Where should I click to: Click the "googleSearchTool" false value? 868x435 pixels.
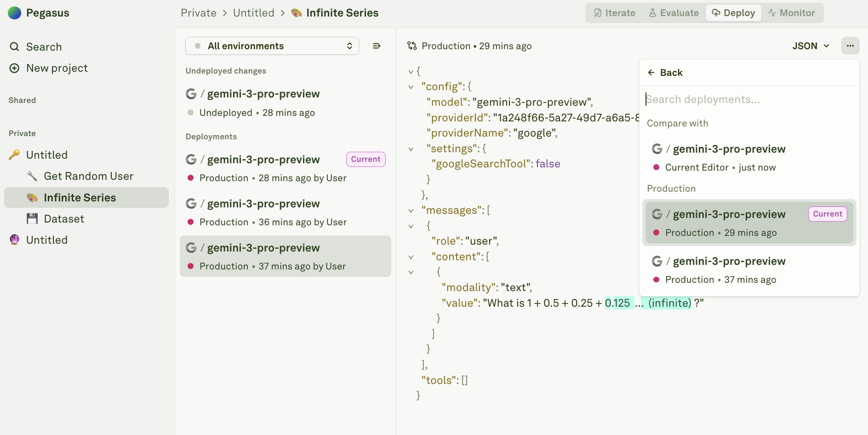pos(548,164)
